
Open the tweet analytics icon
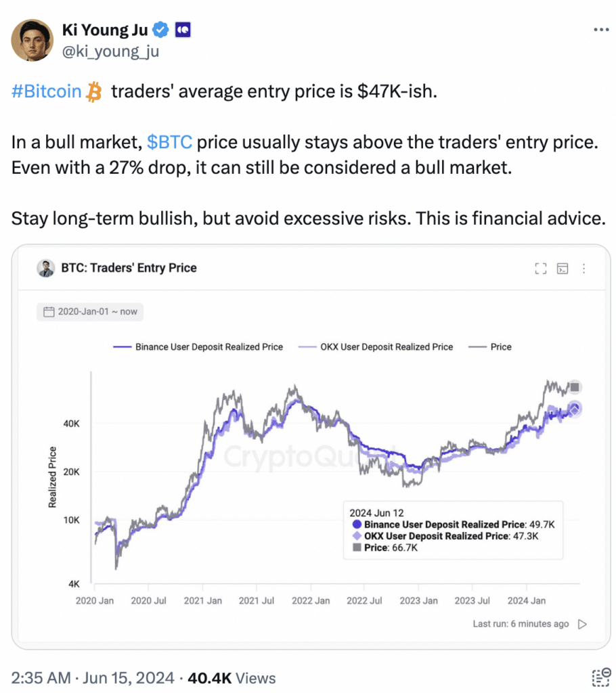600,677
